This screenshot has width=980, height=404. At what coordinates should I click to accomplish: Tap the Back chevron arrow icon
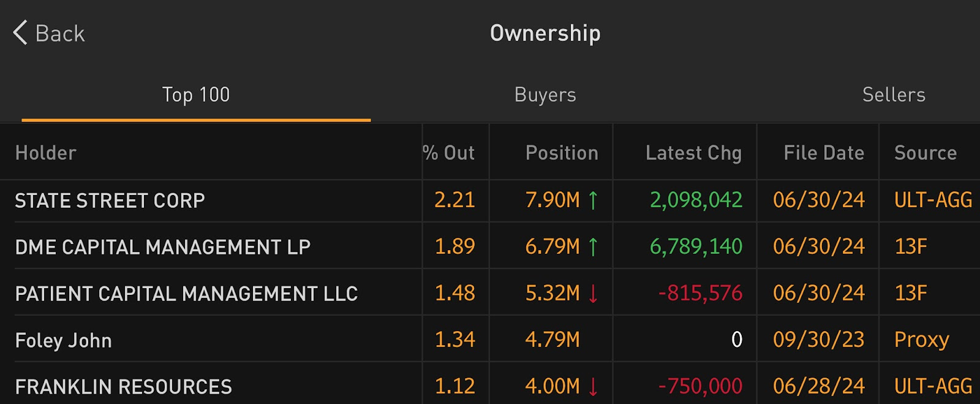click(x=20, y=32)
